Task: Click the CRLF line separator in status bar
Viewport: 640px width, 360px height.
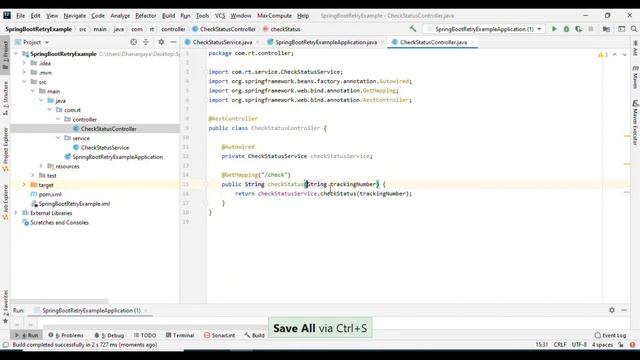Action: click(x=560, y=345)
